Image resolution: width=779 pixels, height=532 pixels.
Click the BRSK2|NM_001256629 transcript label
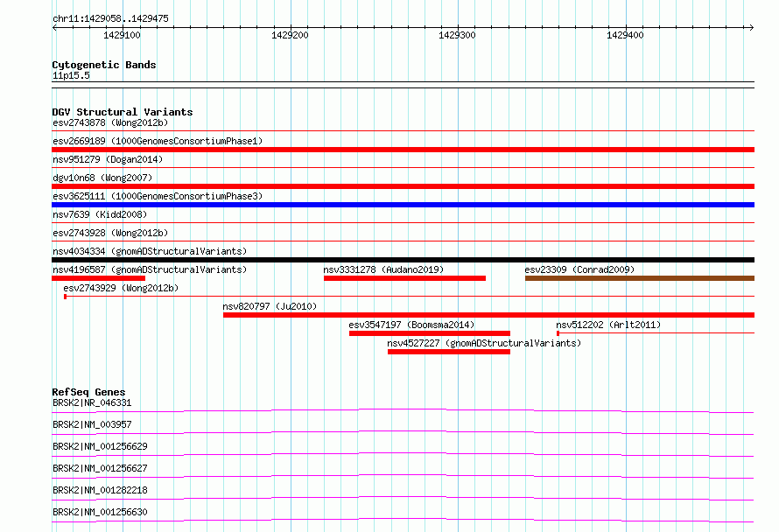coord(100,446)
